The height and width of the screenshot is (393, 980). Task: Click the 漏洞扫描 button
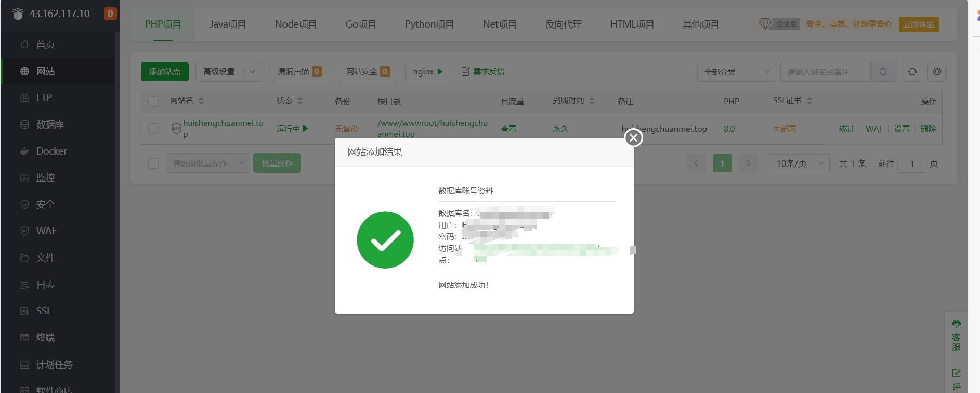(x=300, y=72)
